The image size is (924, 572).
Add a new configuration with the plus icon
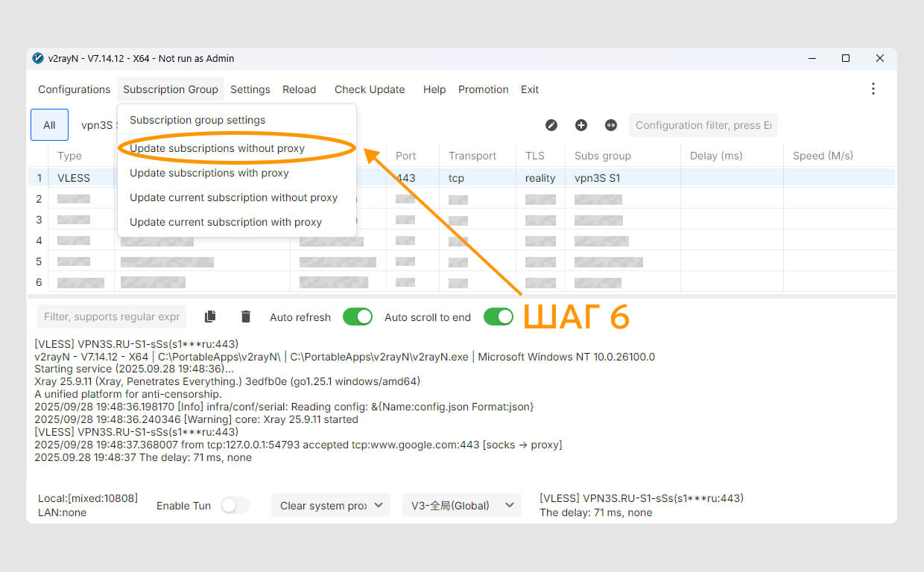coord(581,125)
